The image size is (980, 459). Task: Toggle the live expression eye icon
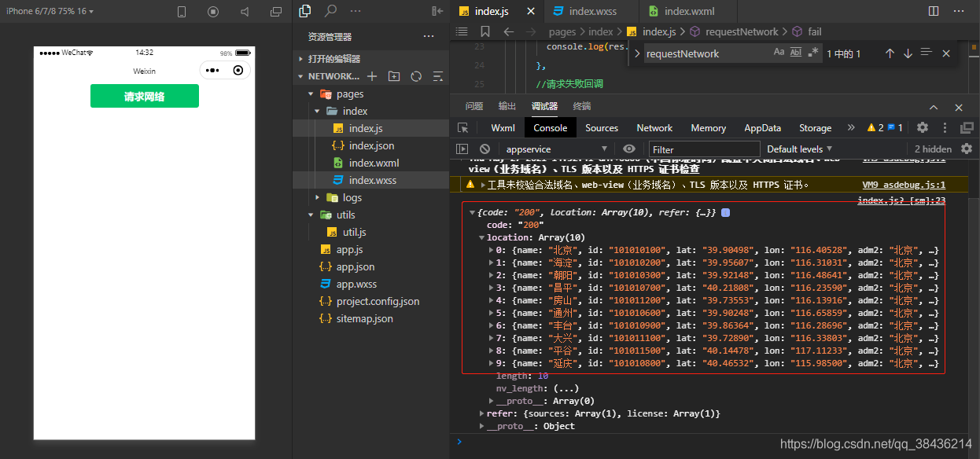point(629,149)
